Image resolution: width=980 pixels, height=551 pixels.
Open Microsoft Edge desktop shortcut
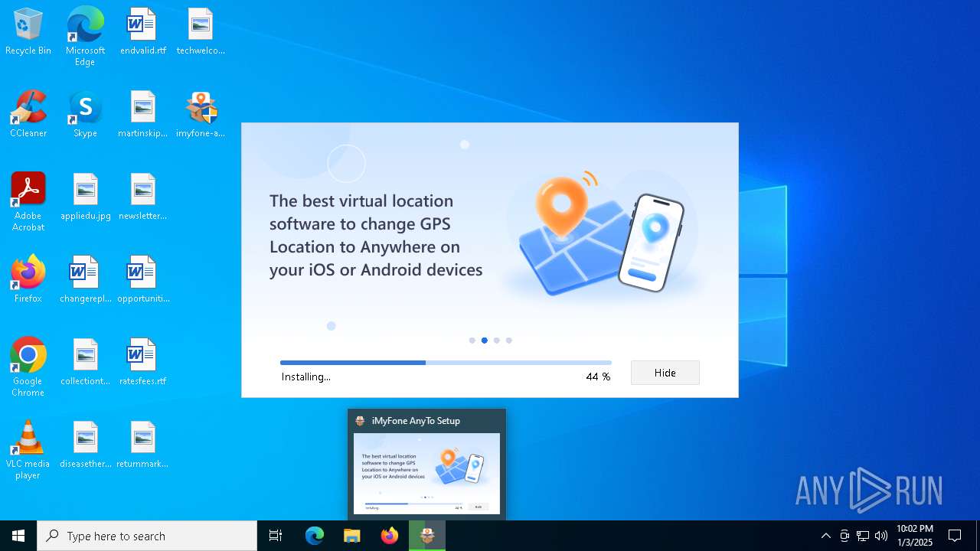(85, 37)
